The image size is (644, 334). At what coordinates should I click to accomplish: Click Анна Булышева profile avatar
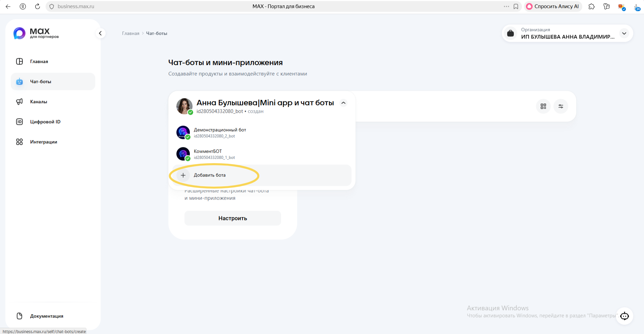(184, 106)
